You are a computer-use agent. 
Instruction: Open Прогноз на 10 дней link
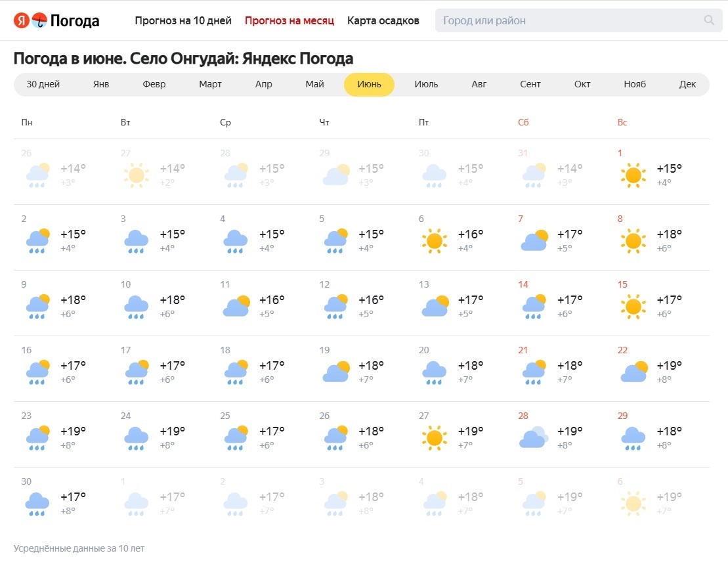(183, 20)
